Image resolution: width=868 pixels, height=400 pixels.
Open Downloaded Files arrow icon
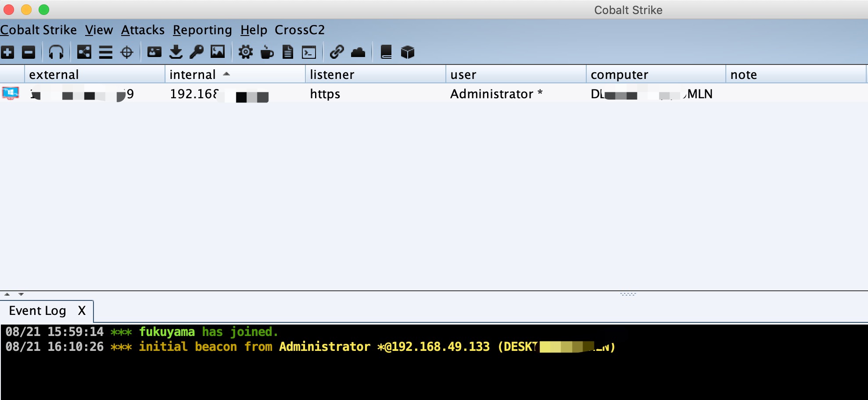tap(176, 52)
